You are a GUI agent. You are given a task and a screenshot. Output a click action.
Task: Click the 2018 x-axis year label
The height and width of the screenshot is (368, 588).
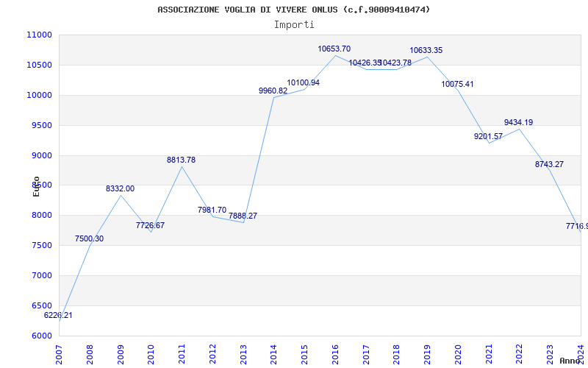[x=397, y=355]
